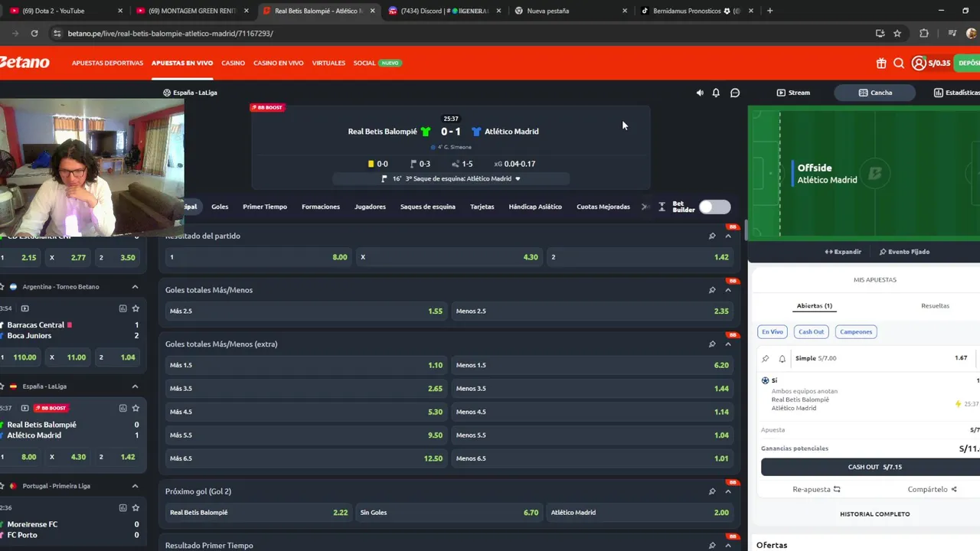Open the Primer Tiempo market tab
Viewport: 980px width, 551px height.
pyautogui.click(x=265, y=207)
